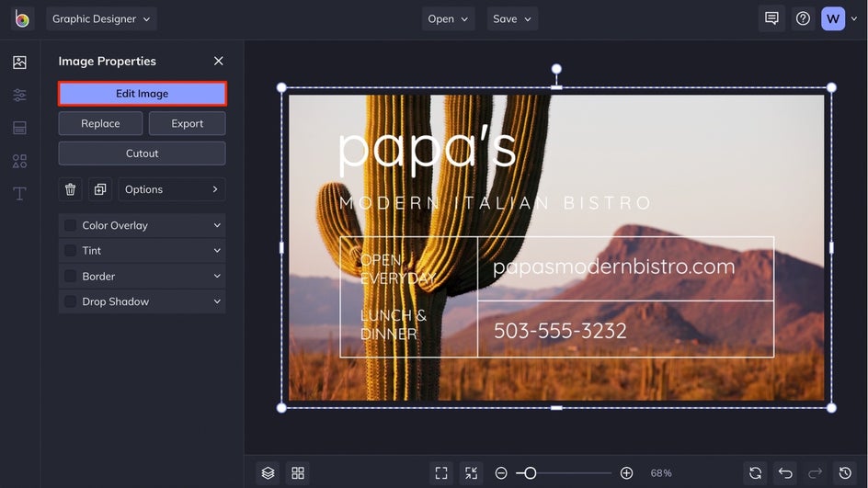Click the zoom slider handle
The image size is (868, 488).
[530, 473]
